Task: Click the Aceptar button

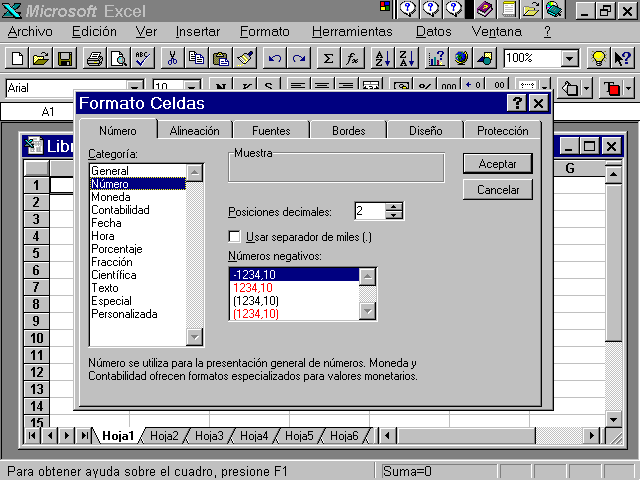Action: (498, 164)
